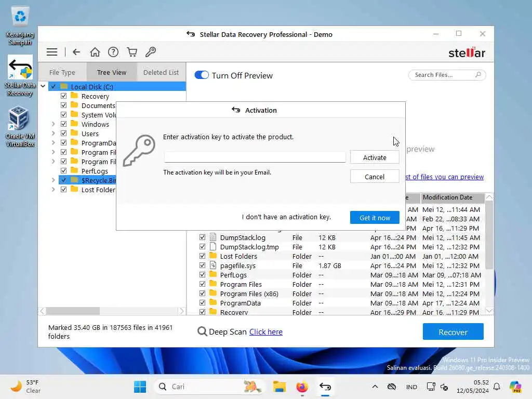Viewport: 532px width, 399px height.
Task: Expand the Lost Folders tree node
Action: tap(54, 190)
